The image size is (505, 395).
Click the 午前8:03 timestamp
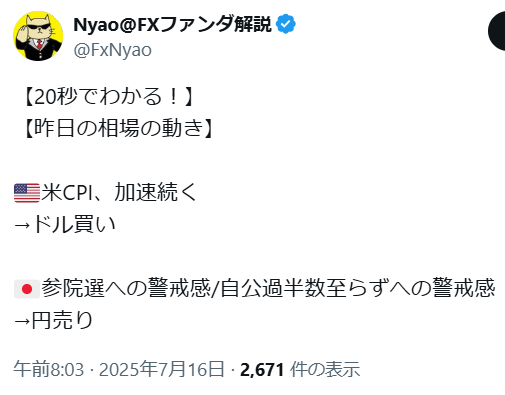48,369
